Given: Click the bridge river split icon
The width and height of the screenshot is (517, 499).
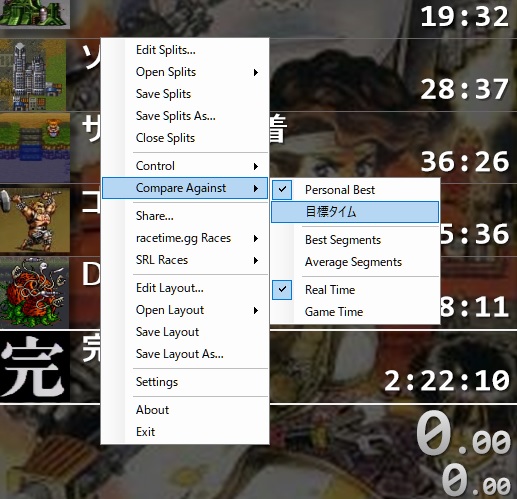Looking at the screenshot, I should 35,148.
